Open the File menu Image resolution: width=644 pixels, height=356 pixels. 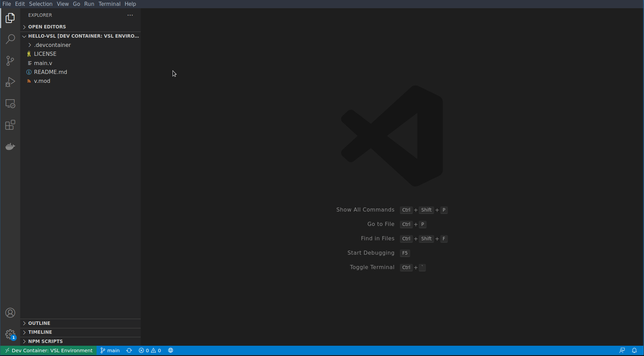tap(7, 4)
